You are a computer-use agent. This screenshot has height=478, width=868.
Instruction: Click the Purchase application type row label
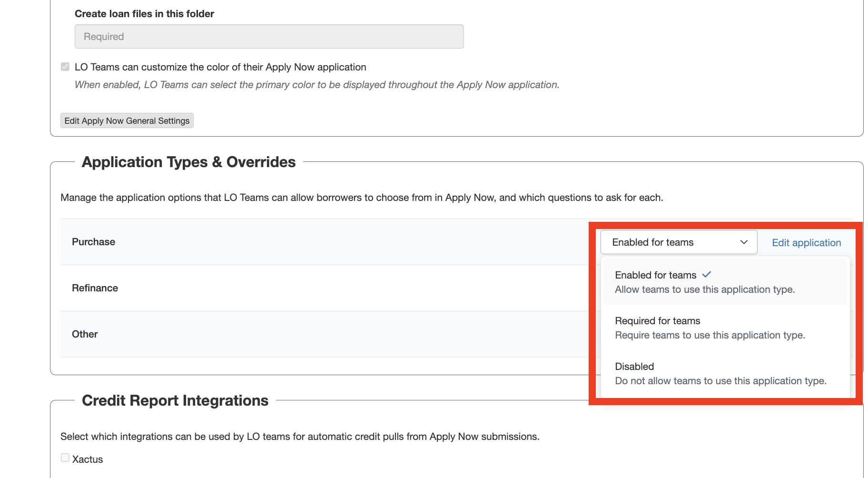click(93, 242)
